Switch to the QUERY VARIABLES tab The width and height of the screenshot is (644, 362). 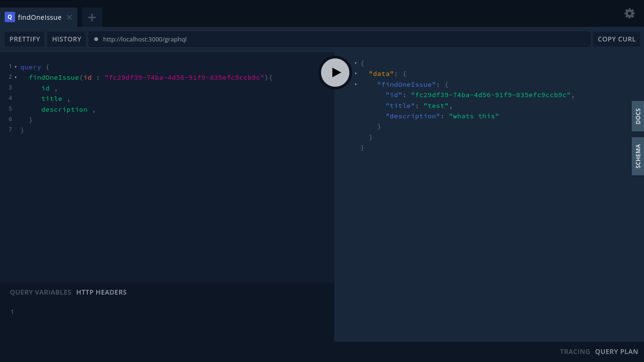click(x=41, y=292)
